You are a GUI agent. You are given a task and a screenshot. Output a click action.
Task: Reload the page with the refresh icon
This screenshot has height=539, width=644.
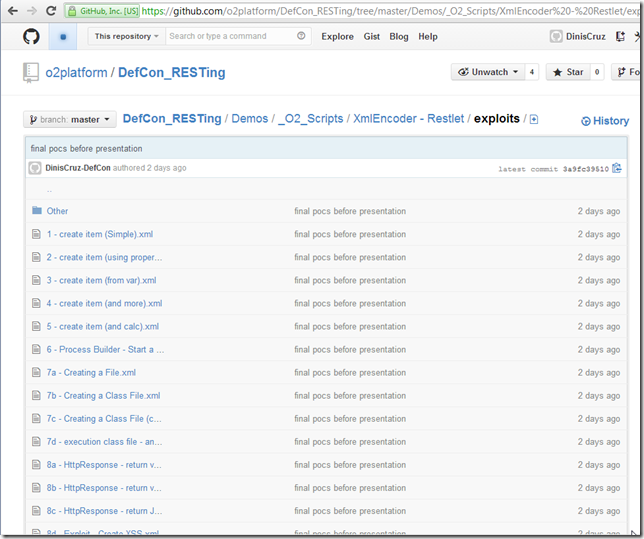pyautogui.click(x=51, y=11)
